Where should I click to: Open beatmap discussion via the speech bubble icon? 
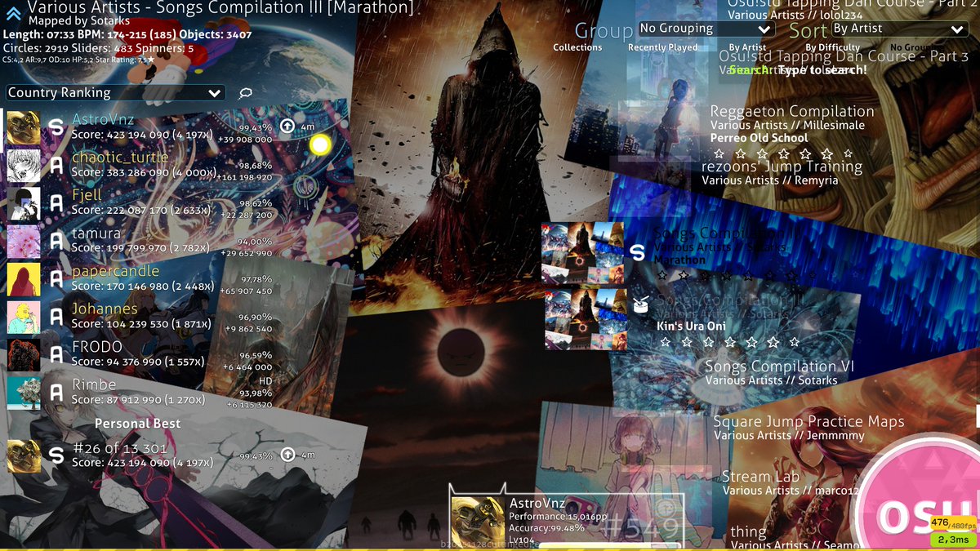(x=245, y=93)
